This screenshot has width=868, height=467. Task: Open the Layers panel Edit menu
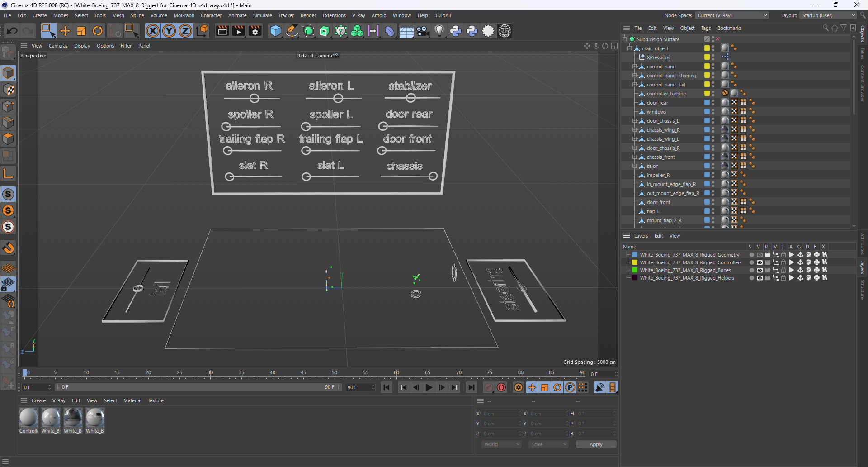click(x=659, y=236)
